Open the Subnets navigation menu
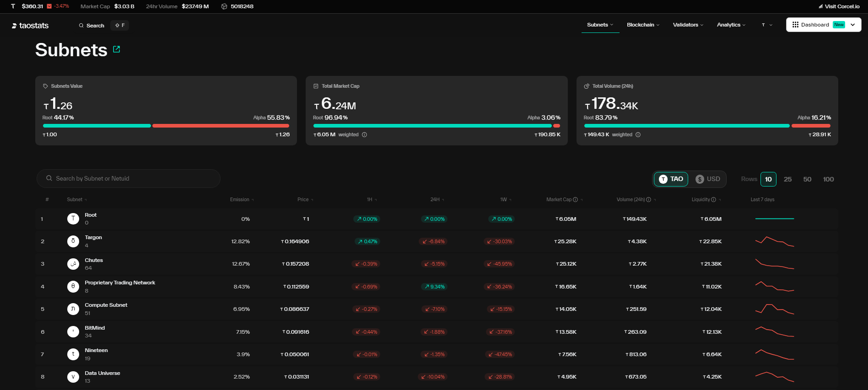Screen dimensions: 868x390 (600, 25)
